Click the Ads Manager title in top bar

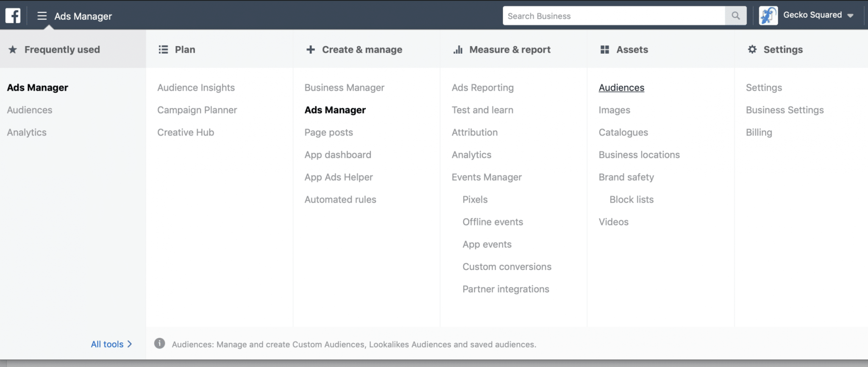pos(83,17)
